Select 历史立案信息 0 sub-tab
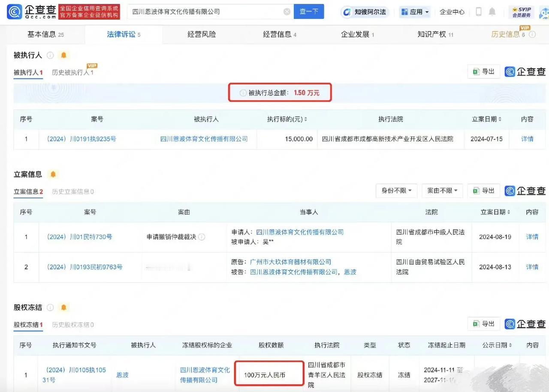Viewport: 549px width, 392px height. 73,192
